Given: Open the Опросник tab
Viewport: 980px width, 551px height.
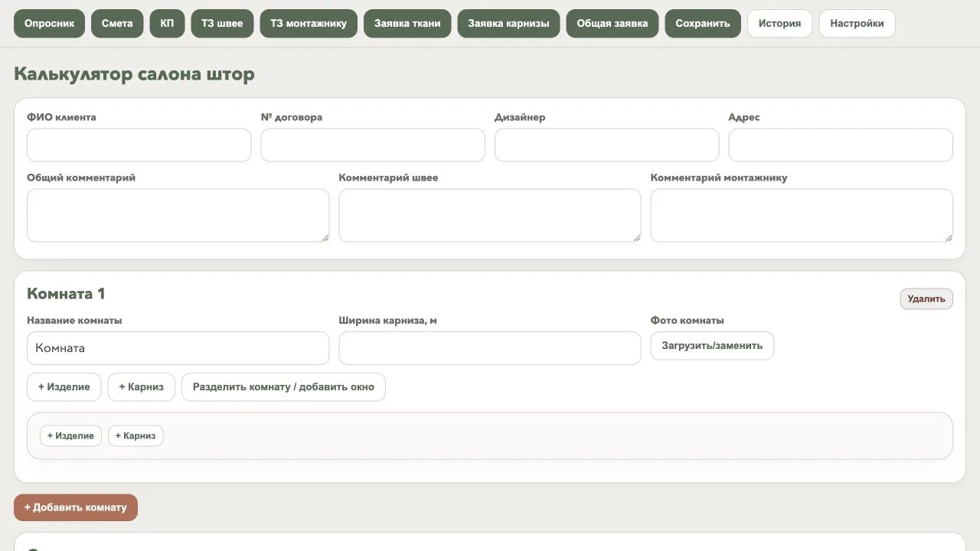Looking at the screenshot, I should point(49,23).
